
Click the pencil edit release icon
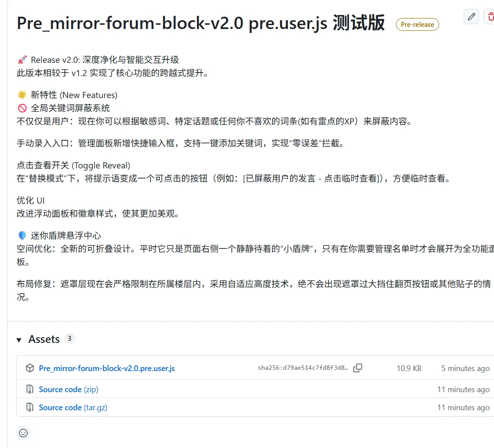(471, 17)
